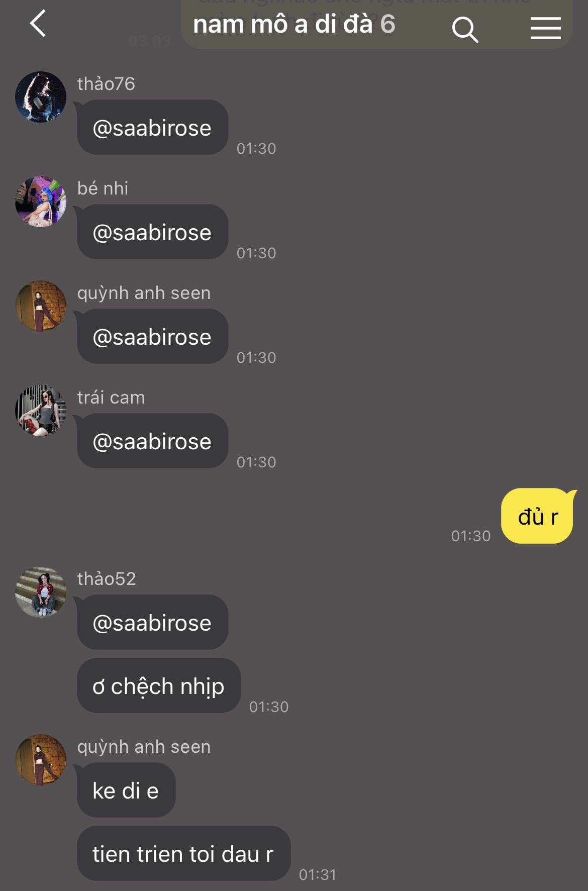Tap the username label "thảo52"

click(x=107, y=579)
